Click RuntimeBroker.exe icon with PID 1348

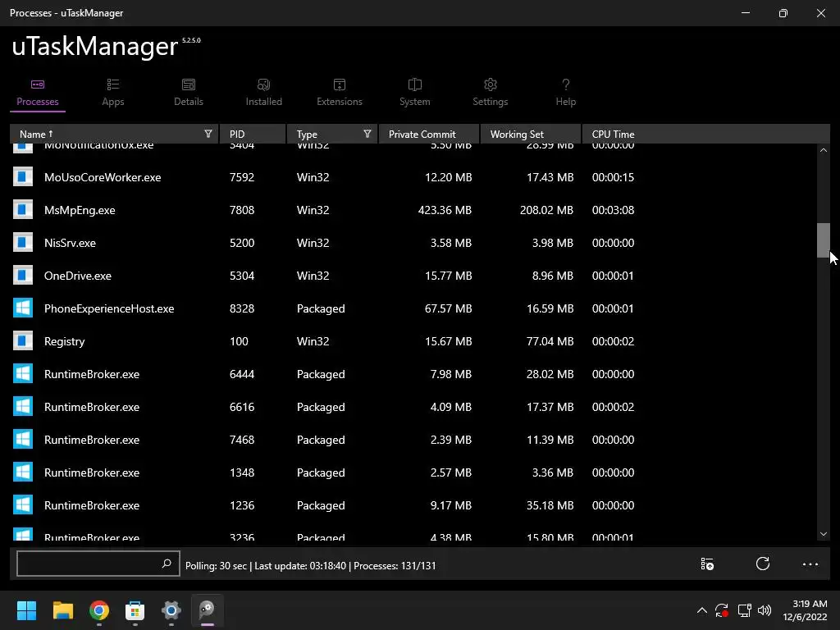click(x=23, y=472)
